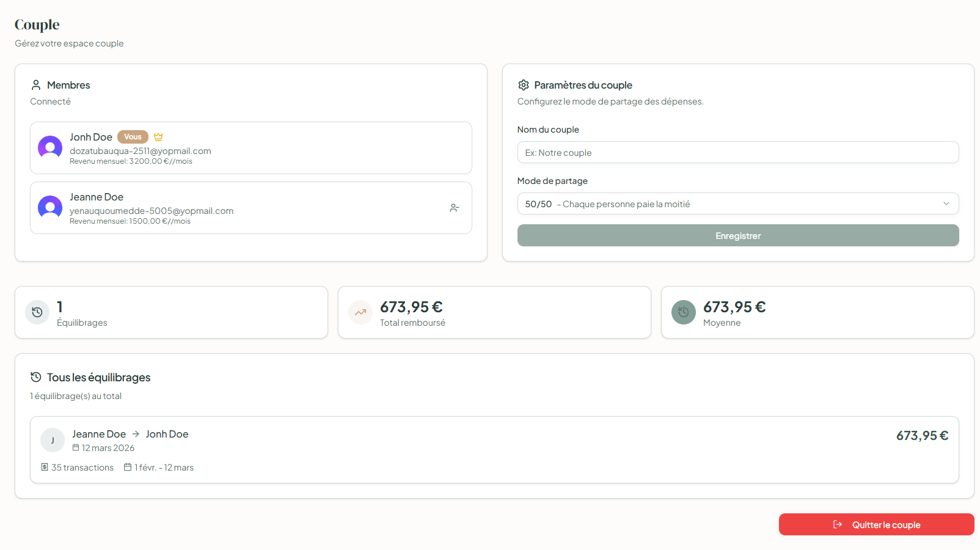Click the J avatar in the balancing entry
Screen dimensions: 980x550
(x=53, y=440)
